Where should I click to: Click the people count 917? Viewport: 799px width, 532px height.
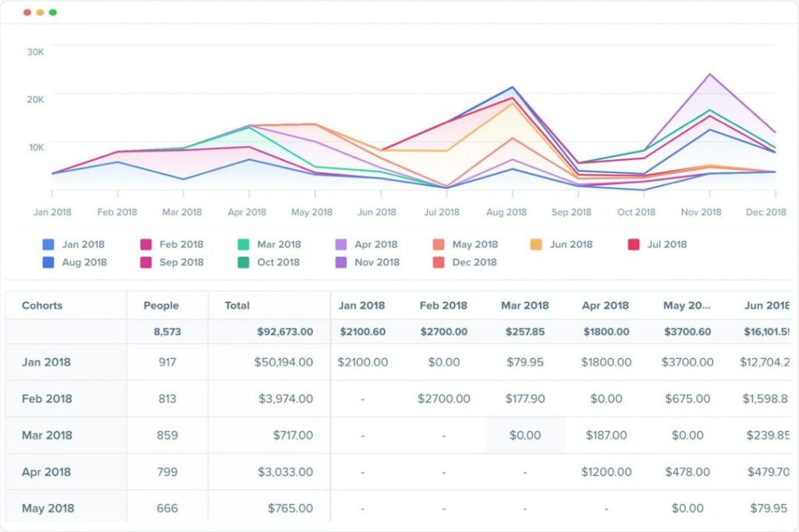pyautogui.click(x=167, y=362)
